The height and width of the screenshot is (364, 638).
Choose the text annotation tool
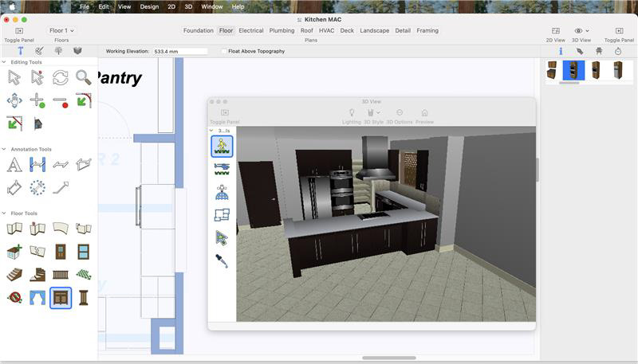point(14,165)
